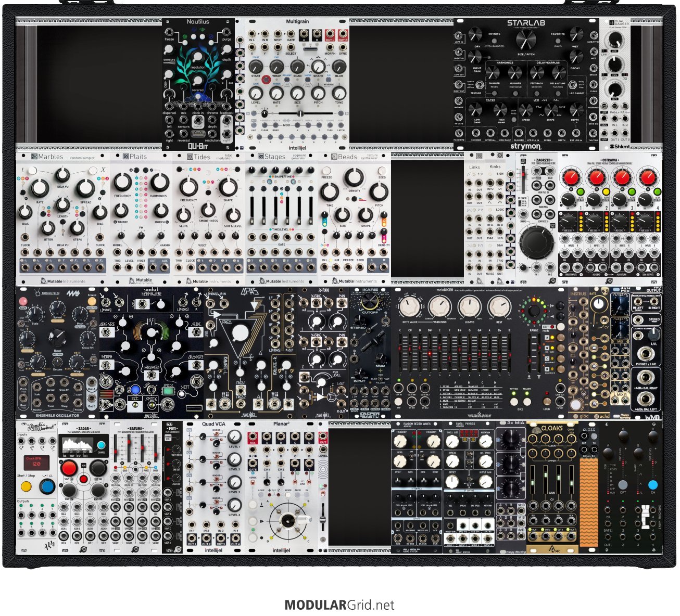Click the NOTE VALUE knob on meloDICER
The width and height of the screenshot is (680, 616).
click(x=410, y=307)
